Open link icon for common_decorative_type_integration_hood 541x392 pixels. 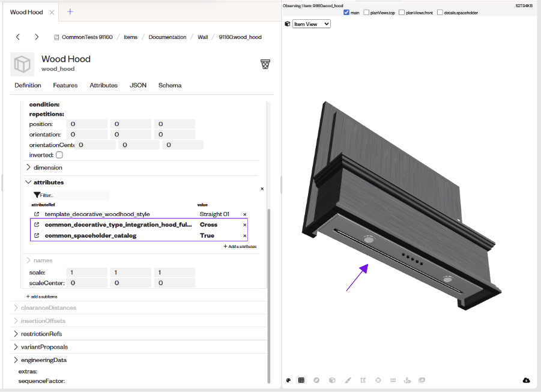click(37, 225)
